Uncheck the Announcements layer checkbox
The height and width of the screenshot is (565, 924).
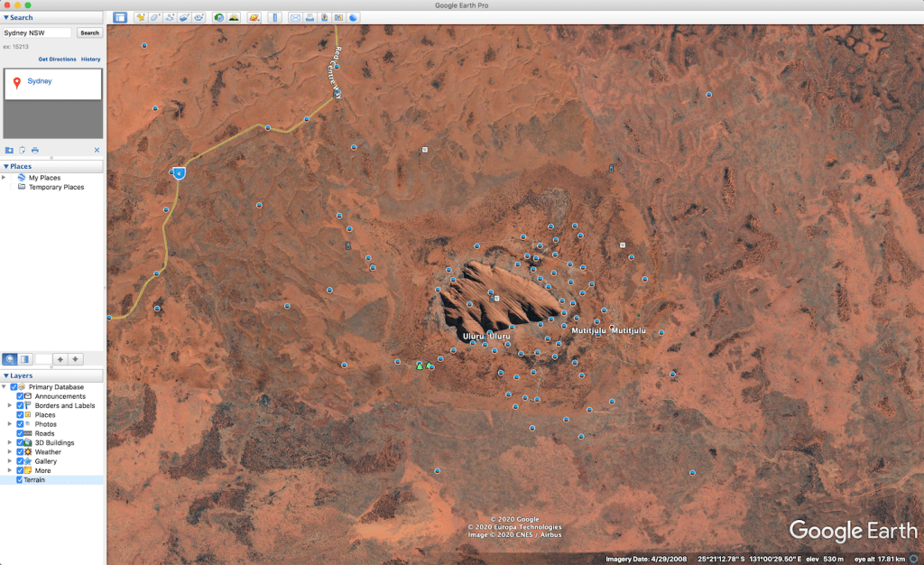(x=20, y=396)
